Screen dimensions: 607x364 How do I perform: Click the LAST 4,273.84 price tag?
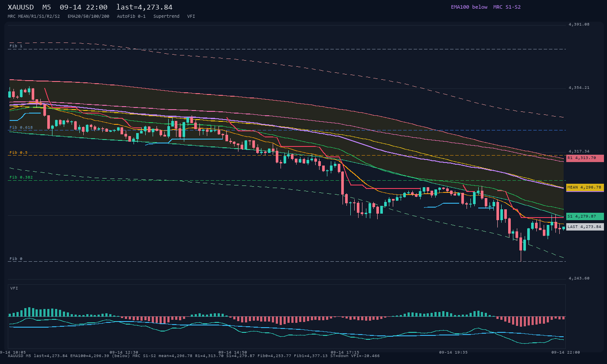click(x=585, y=227)
